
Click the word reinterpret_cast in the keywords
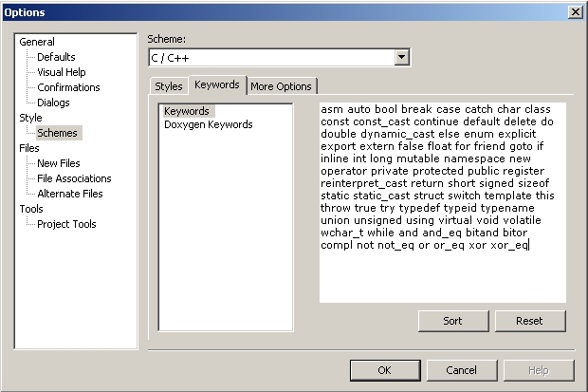[364, 183]
